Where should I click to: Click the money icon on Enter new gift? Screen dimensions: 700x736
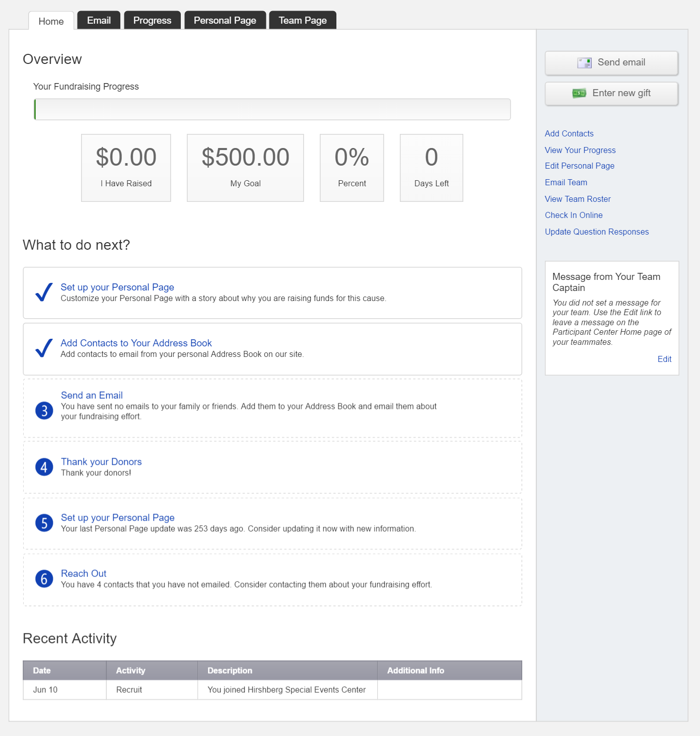point(579,93)
